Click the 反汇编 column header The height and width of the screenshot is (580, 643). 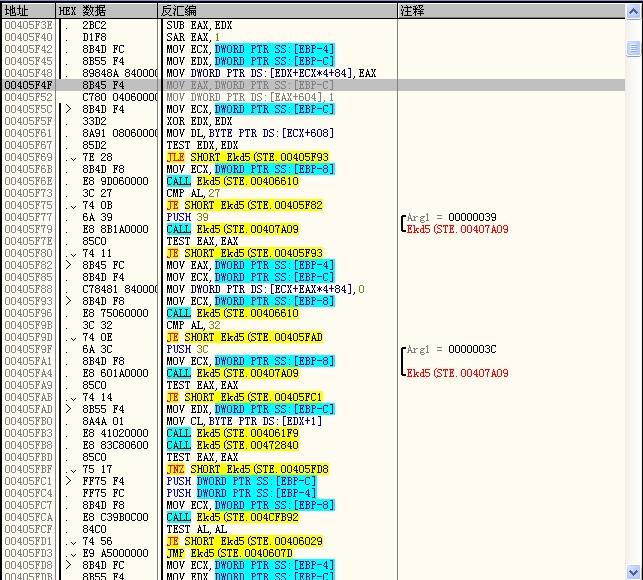180,9
